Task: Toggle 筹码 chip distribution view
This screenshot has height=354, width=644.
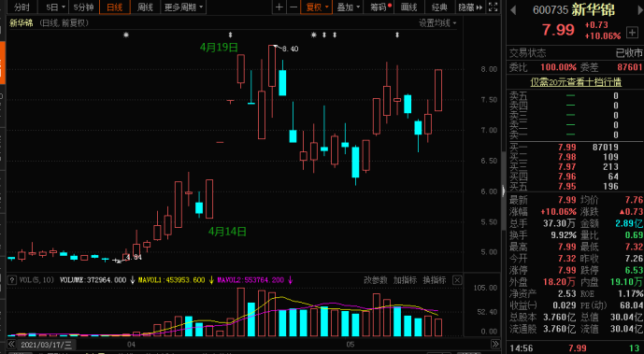Action: click(x=380, y=7)
